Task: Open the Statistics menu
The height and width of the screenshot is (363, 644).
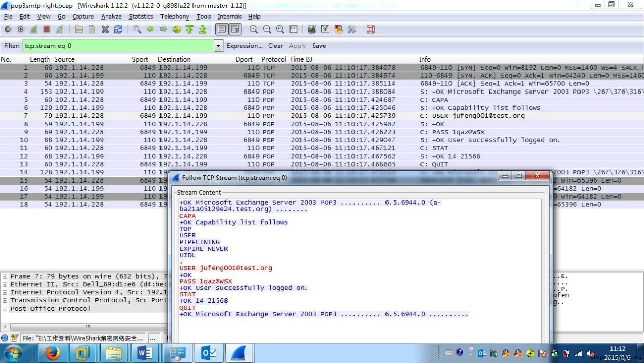Action: pos(141,16)
